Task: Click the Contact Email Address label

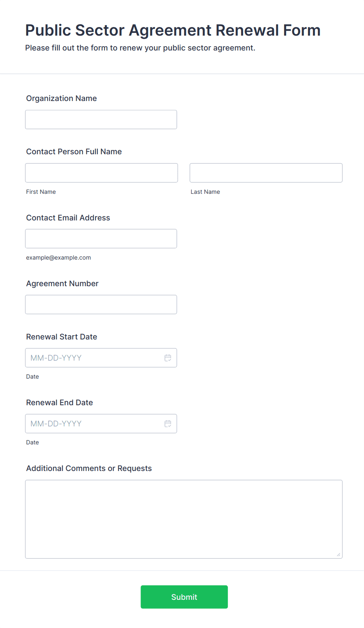Action: pos(68,218)
